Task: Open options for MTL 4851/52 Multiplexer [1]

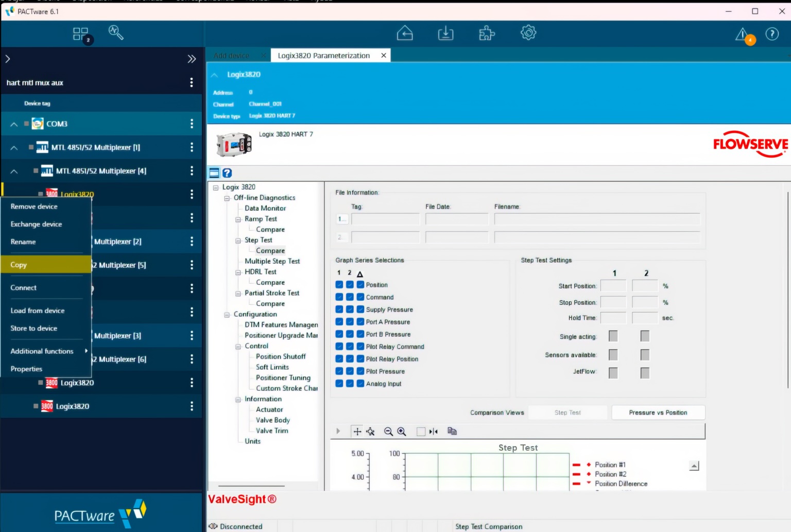Action: coord(192,147)
